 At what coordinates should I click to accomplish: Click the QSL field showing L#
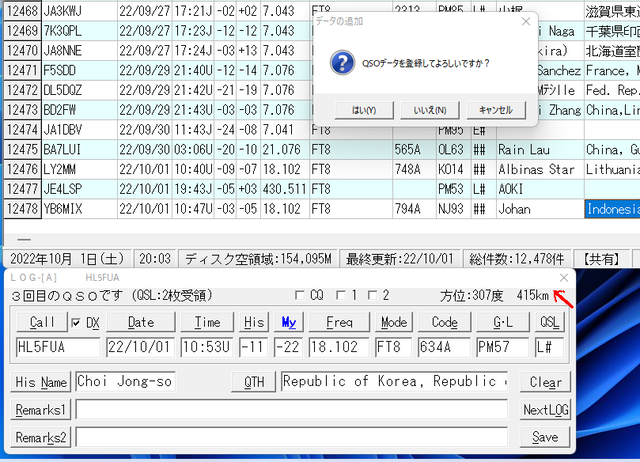pos(549,347)
